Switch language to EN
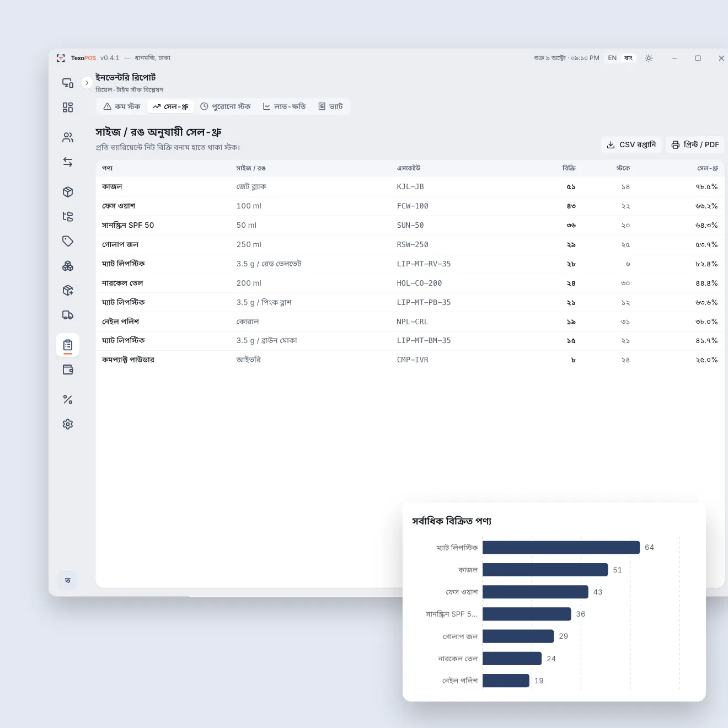This screenshot has height=728, width=728. pyautogui.click(x=612, y=58)
